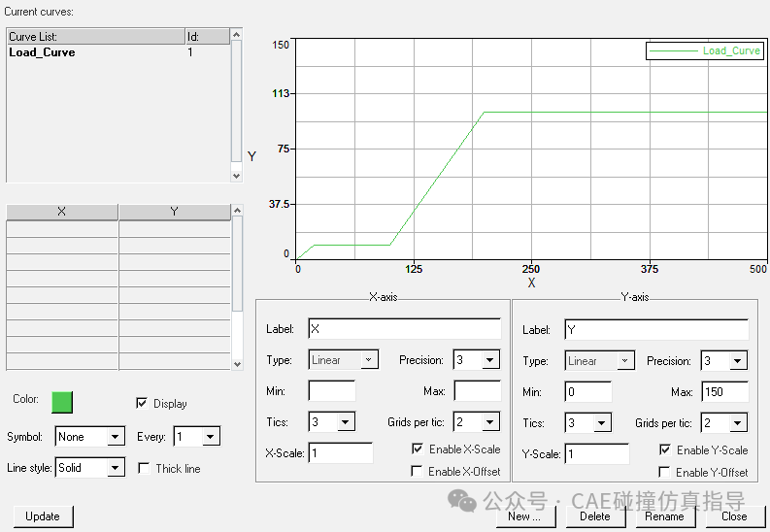Click the Y-axis Min field showing 0
Viewport: 770px width, 532px height.
588,392
